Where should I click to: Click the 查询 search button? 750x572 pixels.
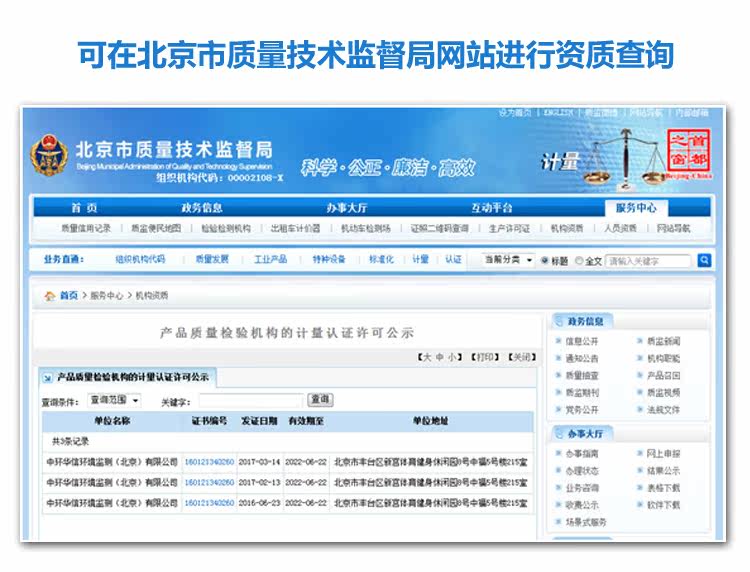[x=320, y=399]
